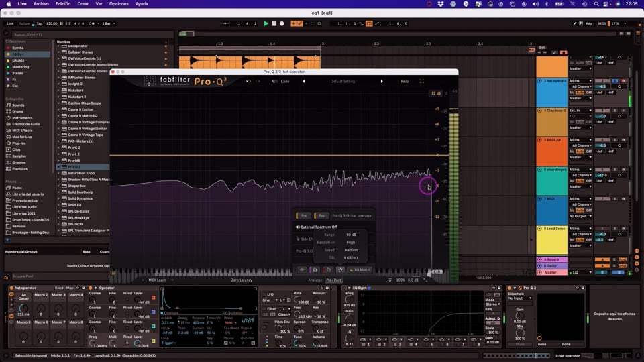Toggle Pro-Q 3 full screen mode icon

(x=421, y=81)
